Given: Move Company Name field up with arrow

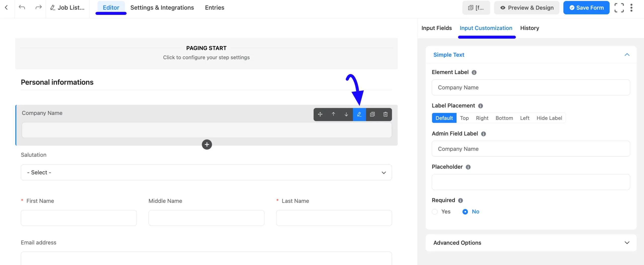Looking at the screenshot, I should click(333, 114).
